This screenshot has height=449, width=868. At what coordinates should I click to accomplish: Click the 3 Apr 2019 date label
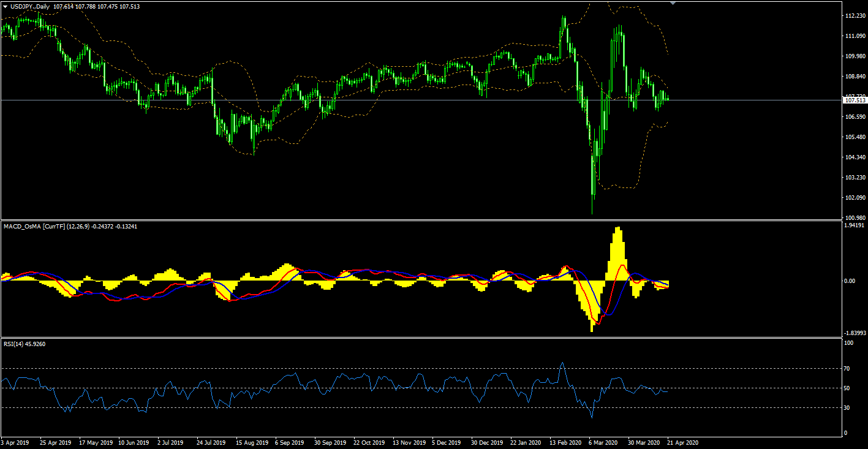coord(15,442)
